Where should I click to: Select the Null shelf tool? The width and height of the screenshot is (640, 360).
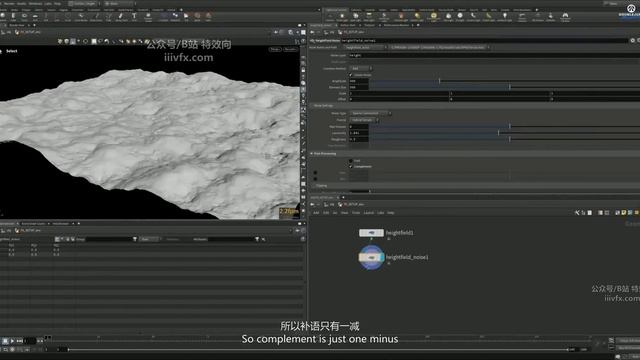[x=46, y=16]
